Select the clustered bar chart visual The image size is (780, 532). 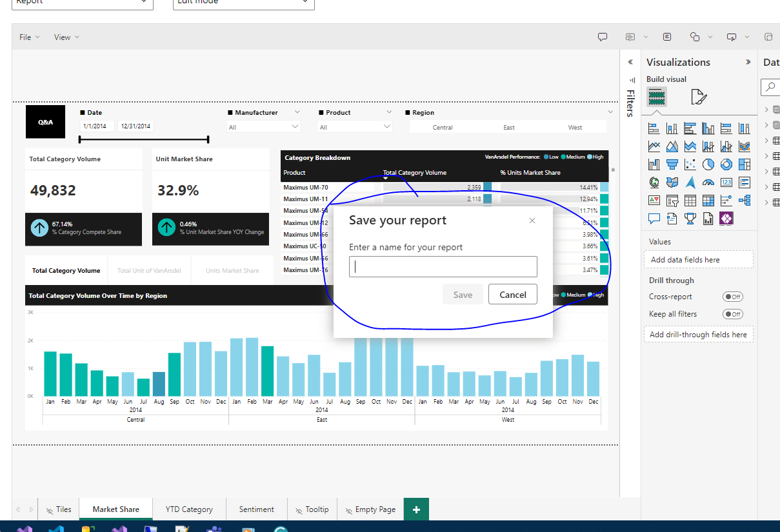tap(690, 128)
